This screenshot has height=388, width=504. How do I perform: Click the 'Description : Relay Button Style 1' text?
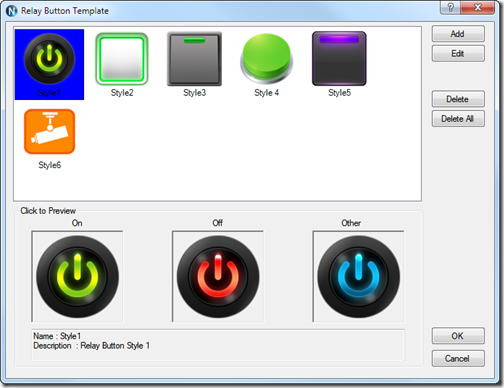(x=92, y=346)
